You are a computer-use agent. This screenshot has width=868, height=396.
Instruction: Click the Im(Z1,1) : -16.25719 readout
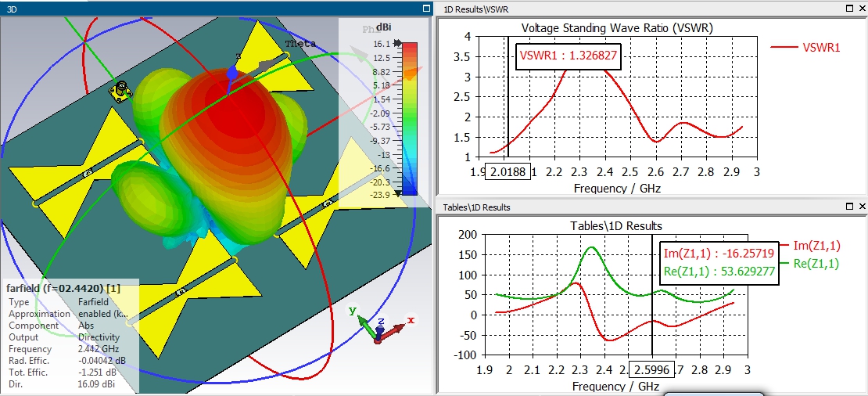point(719,253)
